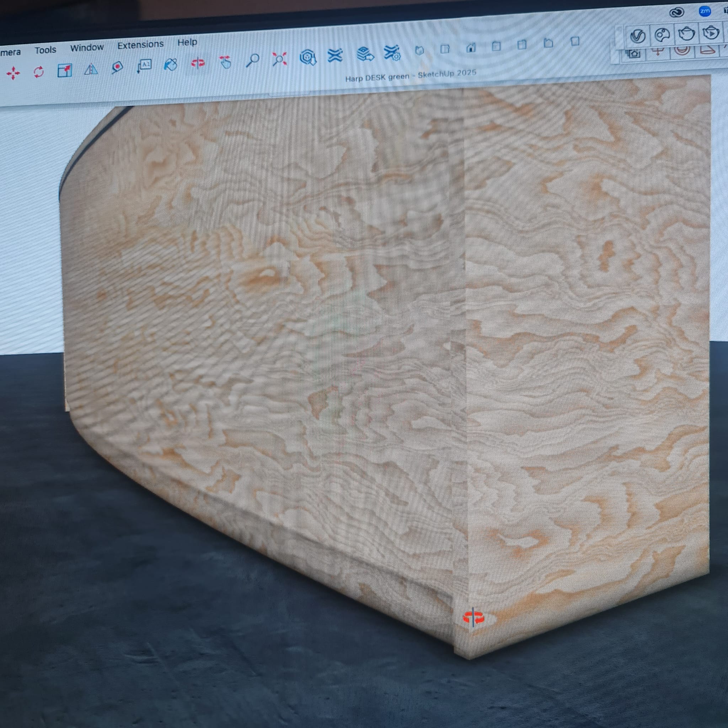Select the Rotate tool
This screenshot has width=728, height=728.
pyautogui.click(x=38, y=71)
